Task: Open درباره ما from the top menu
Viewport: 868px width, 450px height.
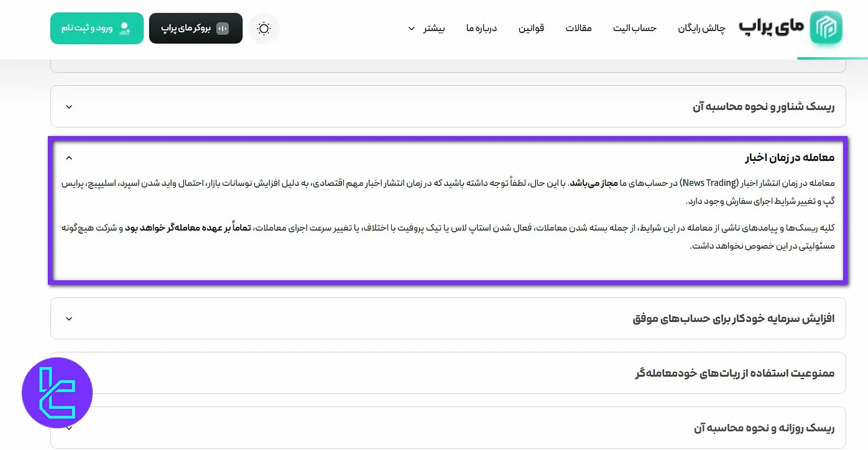Action: [x=481, y=28]
